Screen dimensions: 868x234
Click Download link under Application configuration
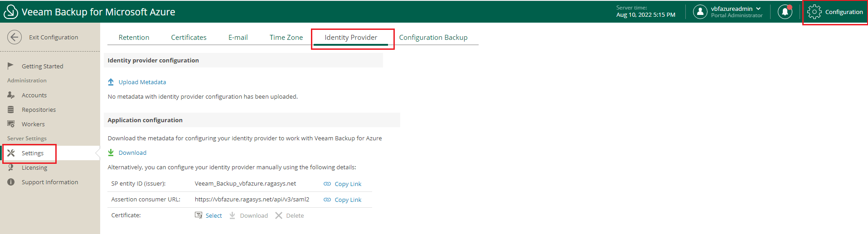[132, 153]
